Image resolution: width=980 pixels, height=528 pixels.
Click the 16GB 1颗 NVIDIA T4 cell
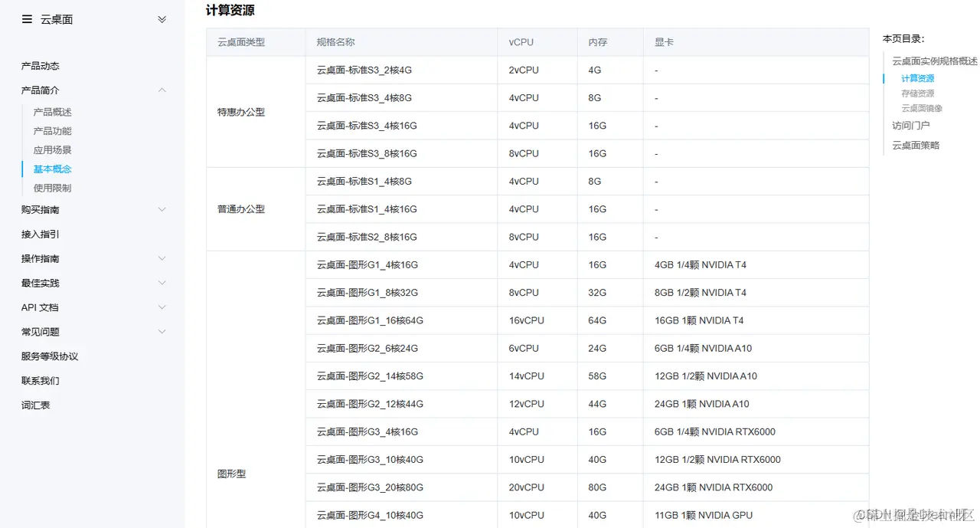click(756, 320)
